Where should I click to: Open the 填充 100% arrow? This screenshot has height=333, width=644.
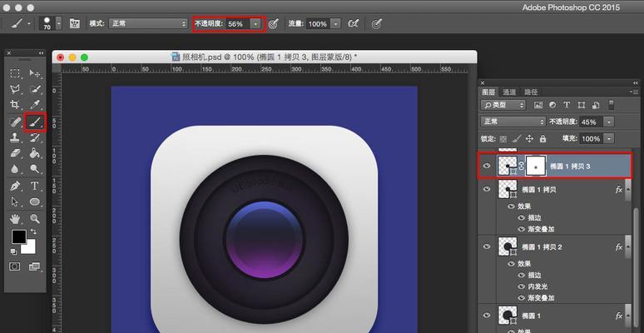coord(609,138)
